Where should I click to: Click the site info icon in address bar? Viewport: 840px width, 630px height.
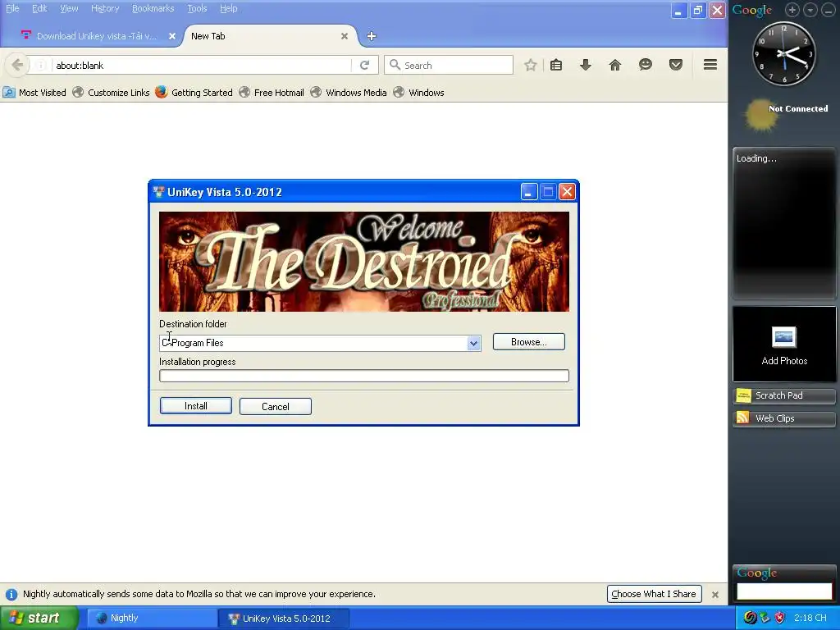coord(40,65)
